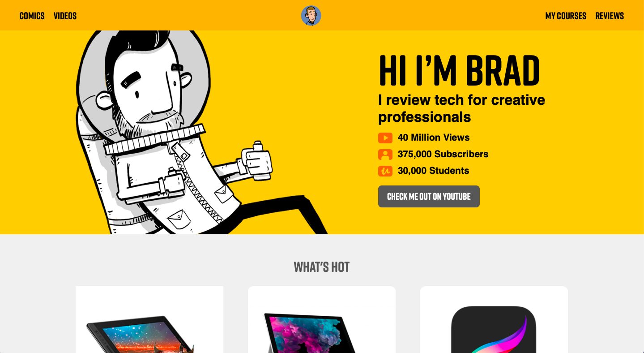Click the What's Hot section heading
The image size is (644, 353).
(322, 267)
